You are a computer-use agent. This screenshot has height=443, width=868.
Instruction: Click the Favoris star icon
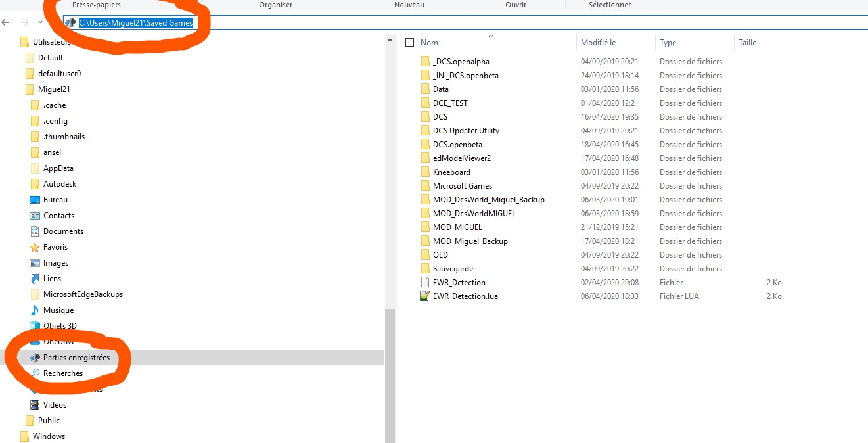coord(35,247)
